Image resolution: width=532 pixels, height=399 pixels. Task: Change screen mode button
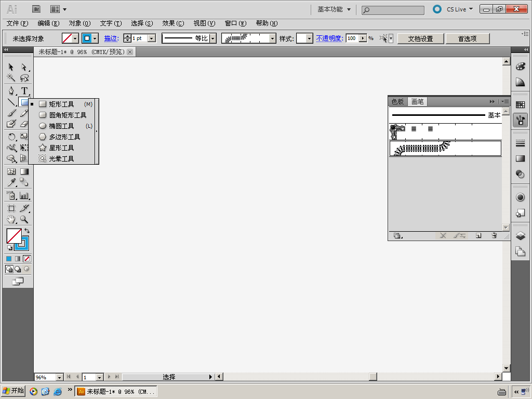pos(18,281)
